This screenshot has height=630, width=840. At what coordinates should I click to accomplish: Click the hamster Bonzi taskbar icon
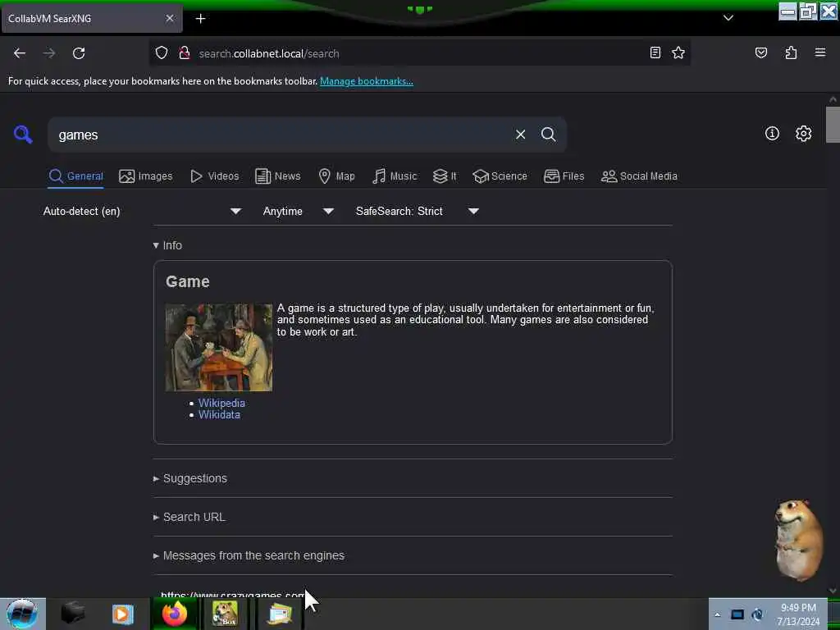(x=225, y=614)
